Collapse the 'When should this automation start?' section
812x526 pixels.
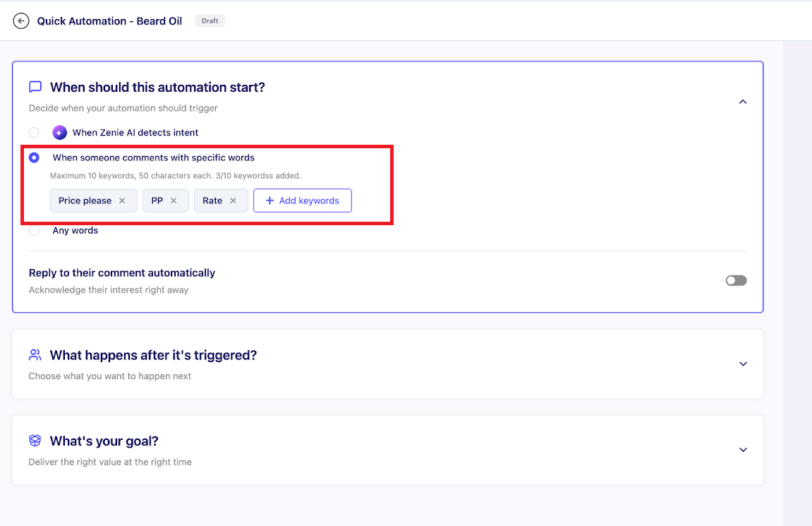(x=742, y=102)
